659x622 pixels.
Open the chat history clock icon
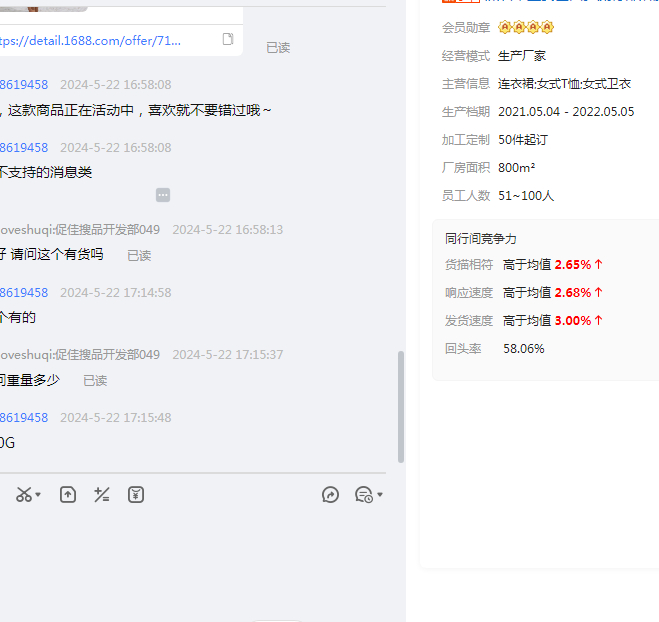point(363,495)
